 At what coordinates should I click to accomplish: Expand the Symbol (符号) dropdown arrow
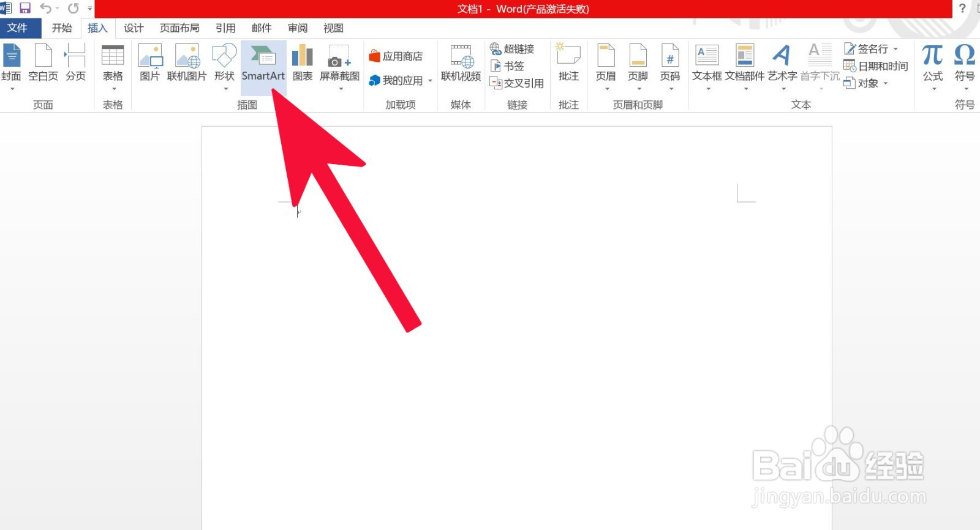pos(966,89)
